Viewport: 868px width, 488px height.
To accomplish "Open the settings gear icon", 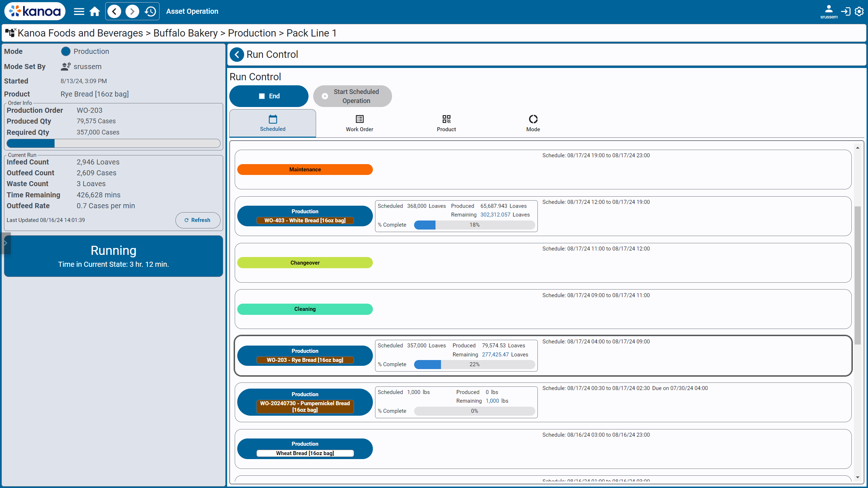I will click(859, 12).
